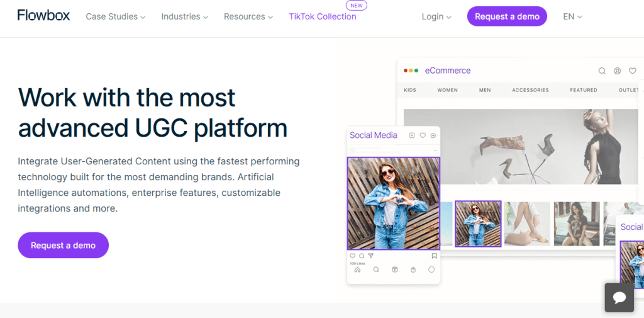Click the comment bubble icon under the post
This screenshot has width=644, height=318.
[362, 256]
